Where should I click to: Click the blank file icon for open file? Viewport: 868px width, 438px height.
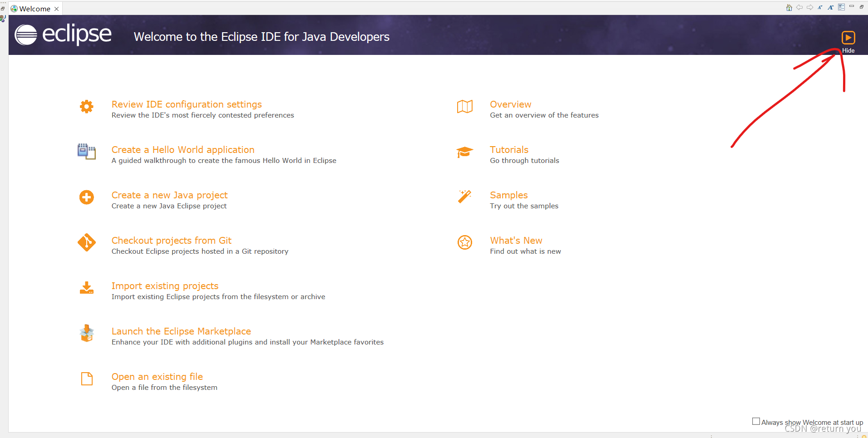pyautogui.click(x=87, y=379)
